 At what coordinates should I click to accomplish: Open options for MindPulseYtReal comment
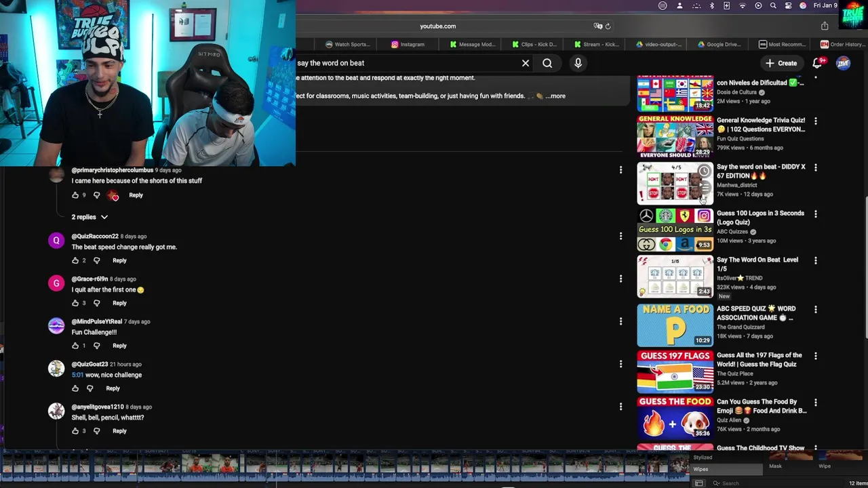point(620,321)
